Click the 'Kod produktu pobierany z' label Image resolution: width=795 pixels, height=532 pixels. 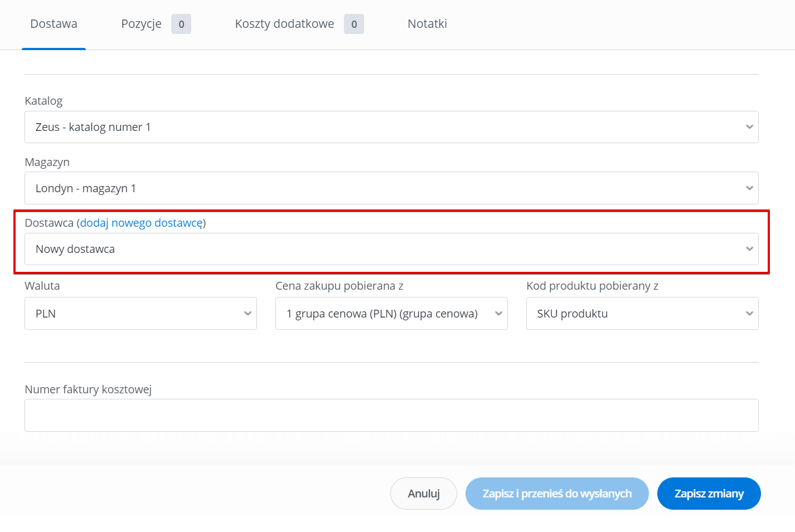click(x=593, y=286)
